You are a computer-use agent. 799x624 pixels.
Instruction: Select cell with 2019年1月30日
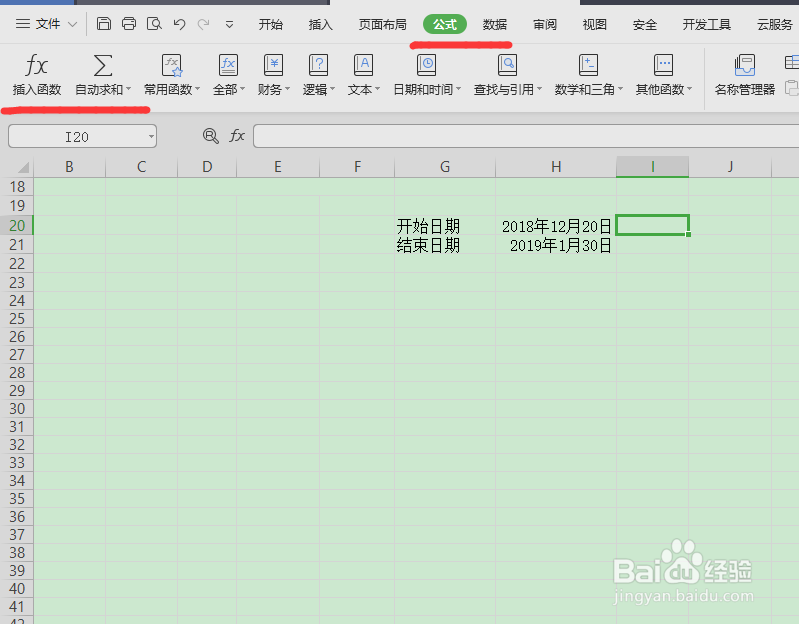point(556,245)
